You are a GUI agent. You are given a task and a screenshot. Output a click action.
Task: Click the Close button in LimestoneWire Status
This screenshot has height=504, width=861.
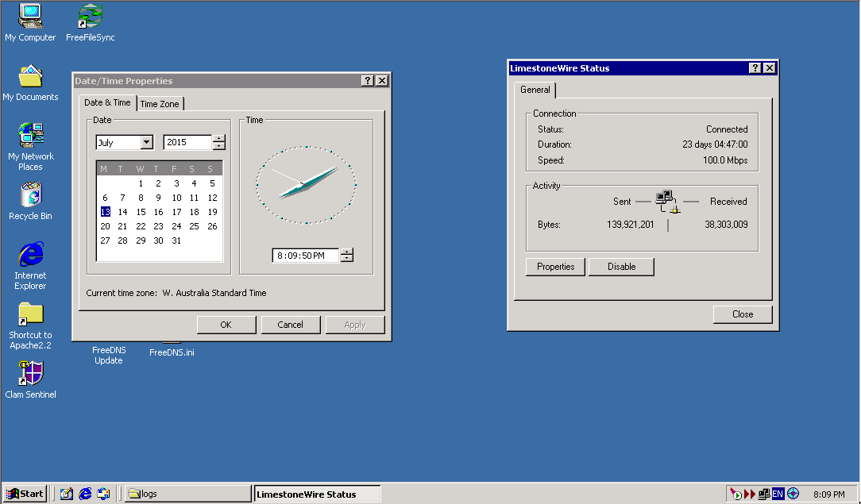tap(743, 314)
